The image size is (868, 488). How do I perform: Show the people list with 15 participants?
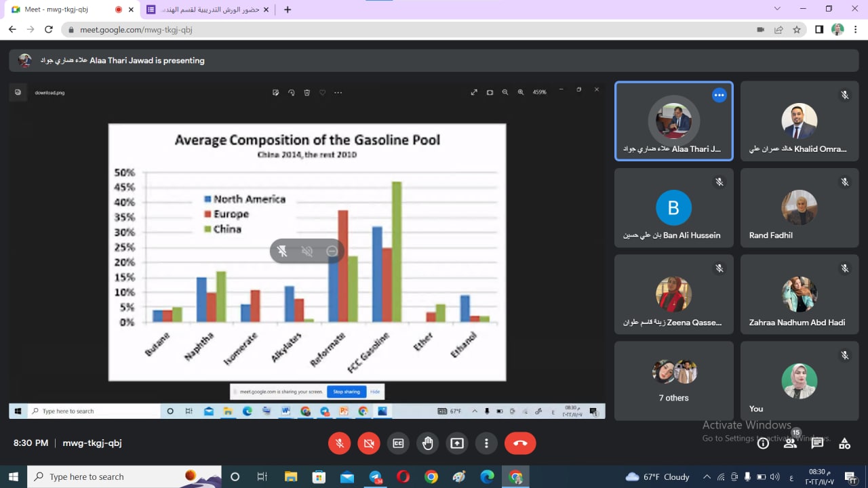click(790, 443)
